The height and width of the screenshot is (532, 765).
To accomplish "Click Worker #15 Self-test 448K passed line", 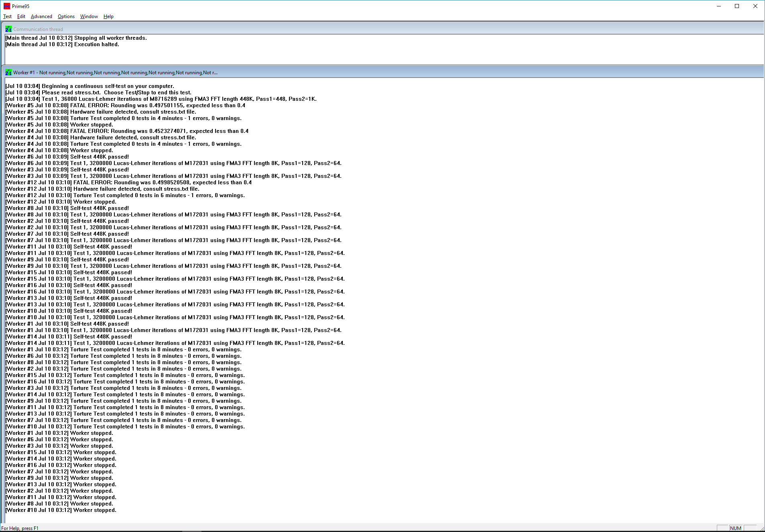I will (x=69, y=272).
